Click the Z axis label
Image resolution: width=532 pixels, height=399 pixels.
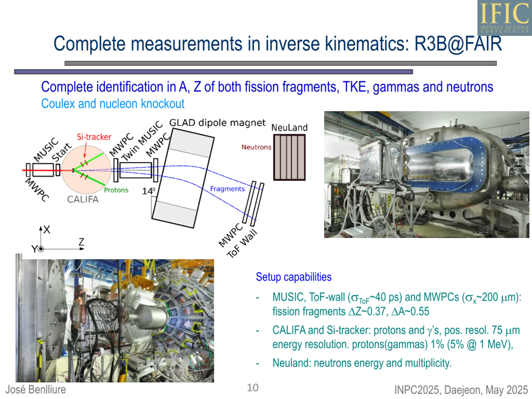[81, 242]
